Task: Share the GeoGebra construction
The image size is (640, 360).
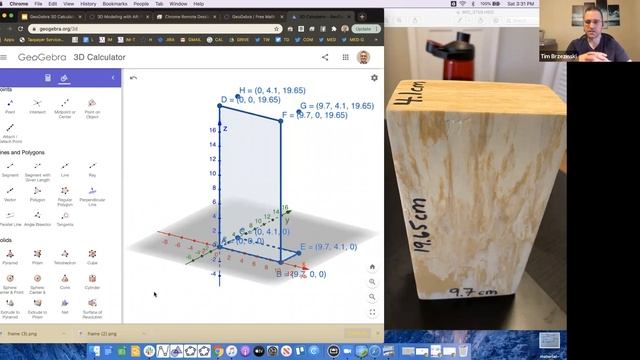Action: [x=325, y=57]
